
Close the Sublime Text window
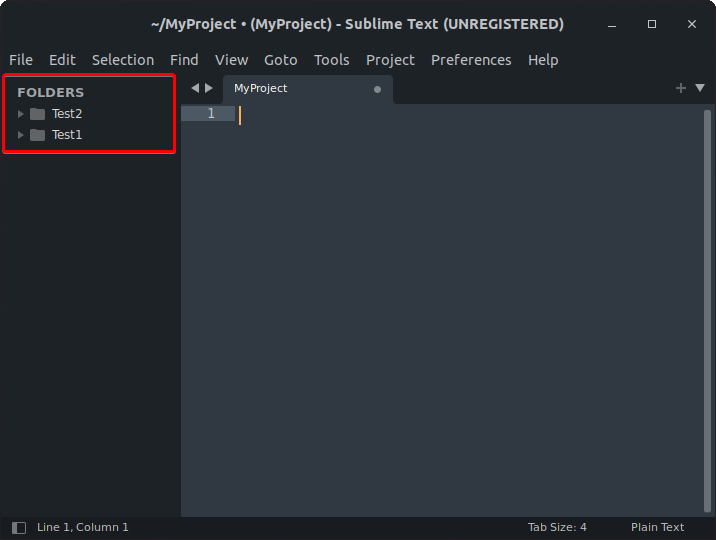[x=692, y=24]
